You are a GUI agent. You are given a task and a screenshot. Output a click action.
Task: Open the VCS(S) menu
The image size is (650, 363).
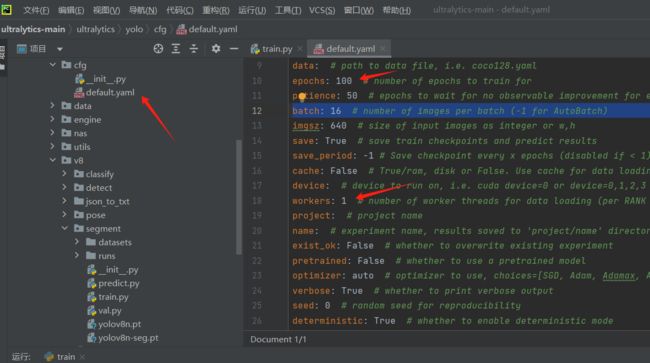pos(322,10)
